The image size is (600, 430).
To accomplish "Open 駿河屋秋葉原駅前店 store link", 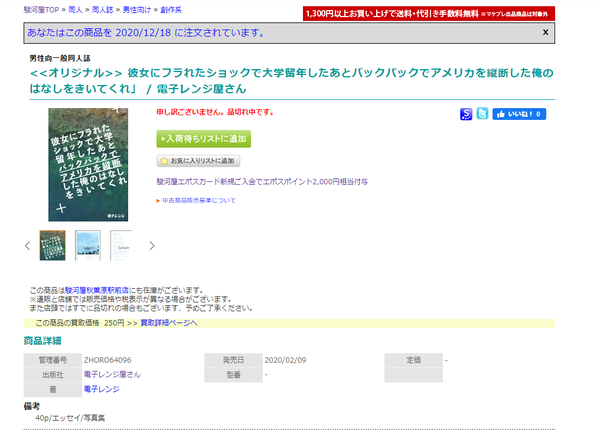I will pos(97,290).
